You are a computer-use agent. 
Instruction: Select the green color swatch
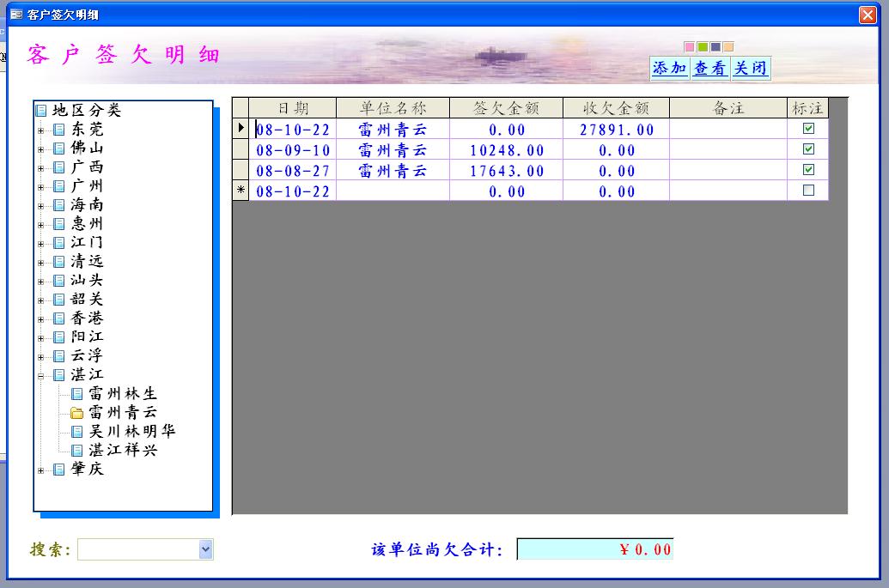tap(703, 47)
